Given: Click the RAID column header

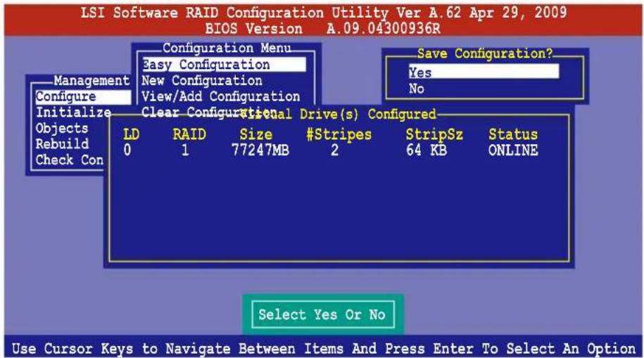Looking at the screenshot, I should [189, 134].
